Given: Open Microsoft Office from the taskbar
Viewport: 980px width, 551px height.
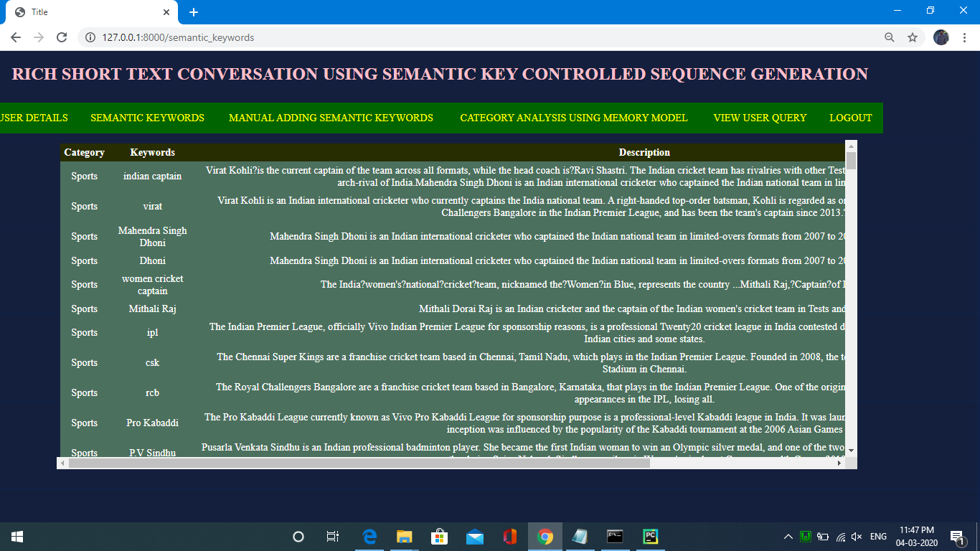Looking at the screenshot, I should (509, 537).
